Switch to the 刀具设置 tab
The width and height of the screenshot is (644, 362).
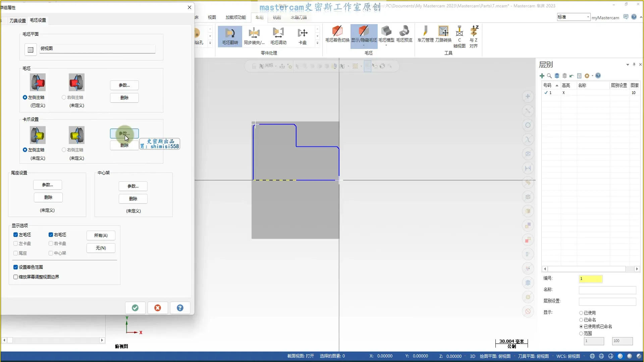[x=17, y=20]
